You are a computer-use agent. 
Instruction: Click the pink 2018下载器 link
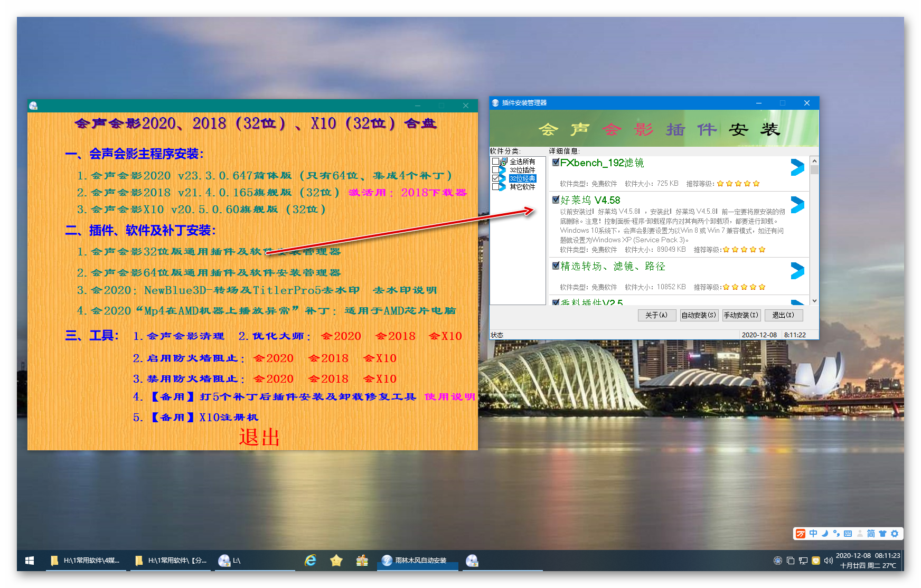434,193
